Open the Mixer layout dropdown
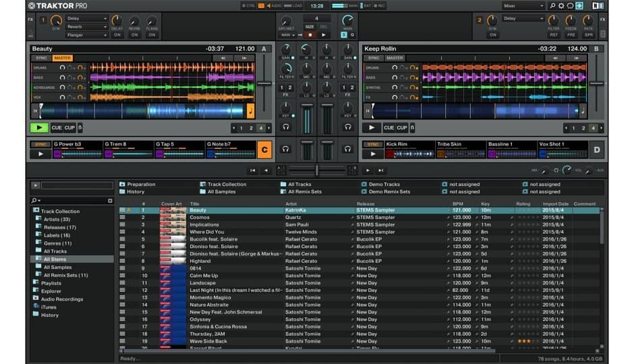The width and height of the screenshot is (634, 364). (523, 5)
